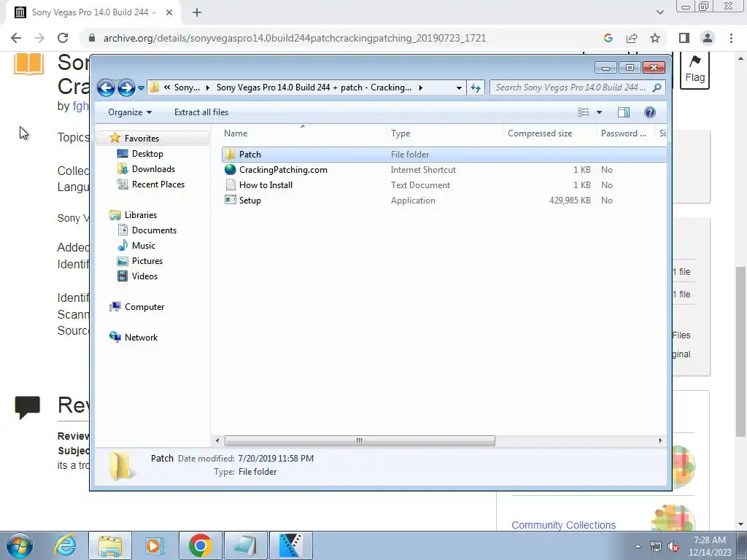Open Chrome profile avatar
This screenshot has width=747, height=560.
pos(708,38)
